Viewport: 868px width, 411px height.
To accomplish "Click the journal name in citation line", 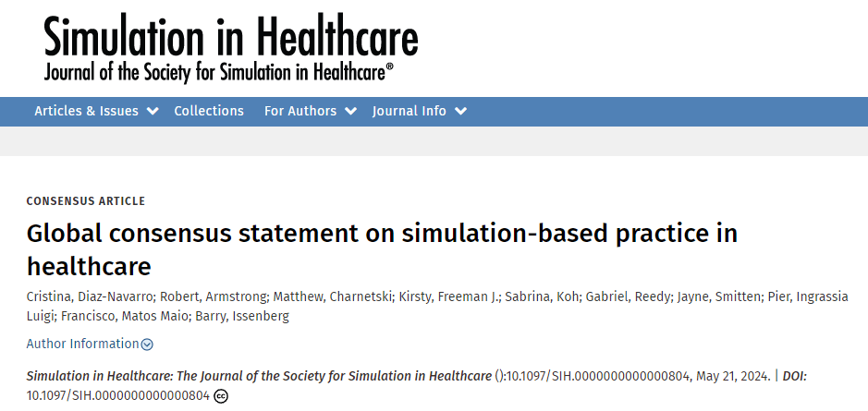I will (259, 376).
